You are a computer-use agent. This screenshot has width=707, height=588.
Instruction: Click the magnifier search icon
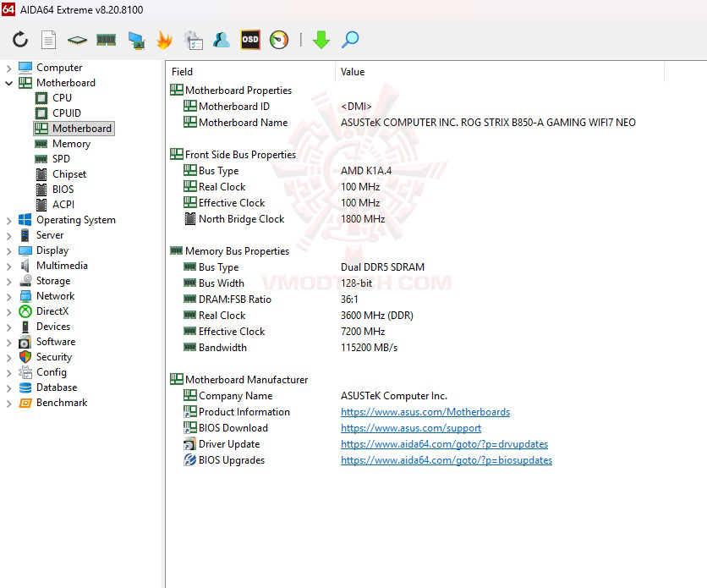(x=350, y=40)
